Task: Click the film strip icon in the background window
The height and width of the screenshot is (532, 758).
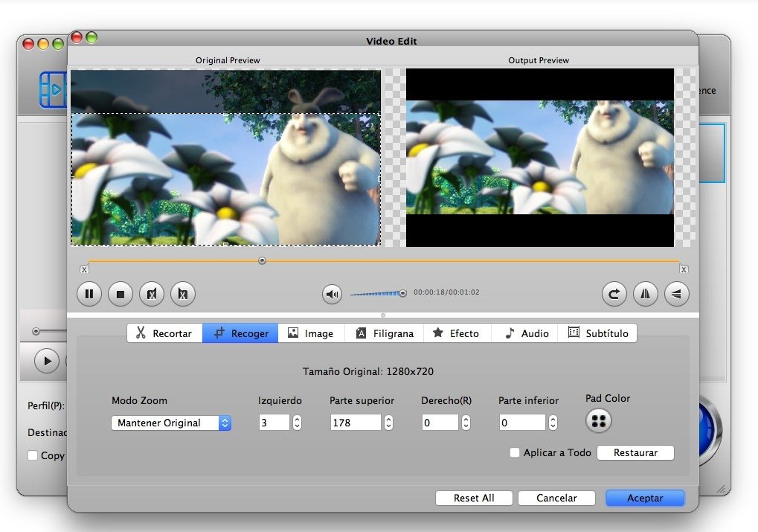Action: (53, 89)
